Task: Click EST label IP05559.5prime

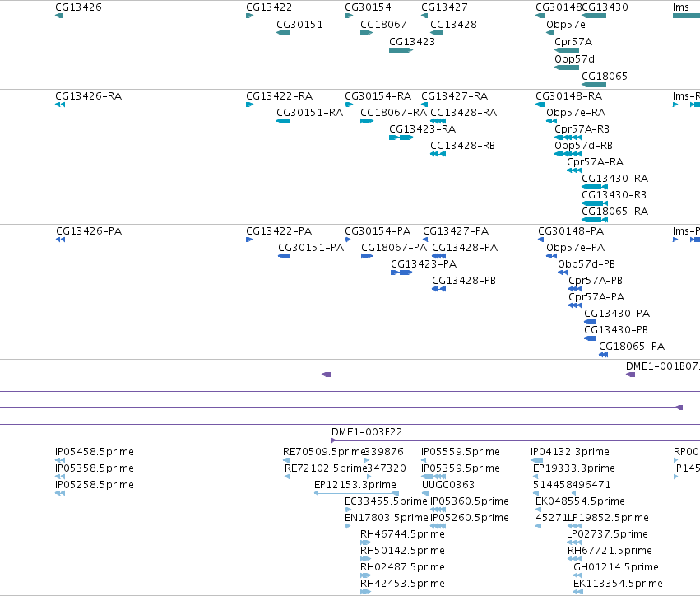Action: pyautogui.click(x=461, y=452)
